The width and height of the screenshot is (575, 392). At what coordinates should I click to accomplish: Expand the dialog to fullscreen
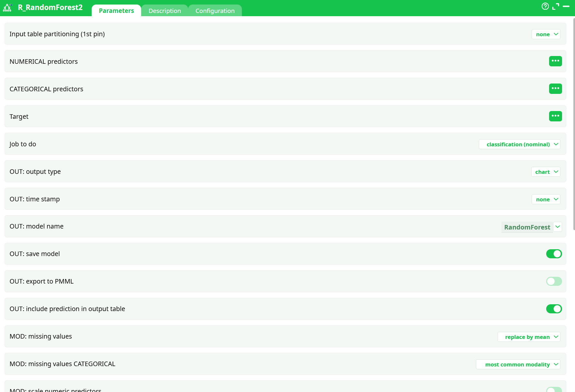556,6
